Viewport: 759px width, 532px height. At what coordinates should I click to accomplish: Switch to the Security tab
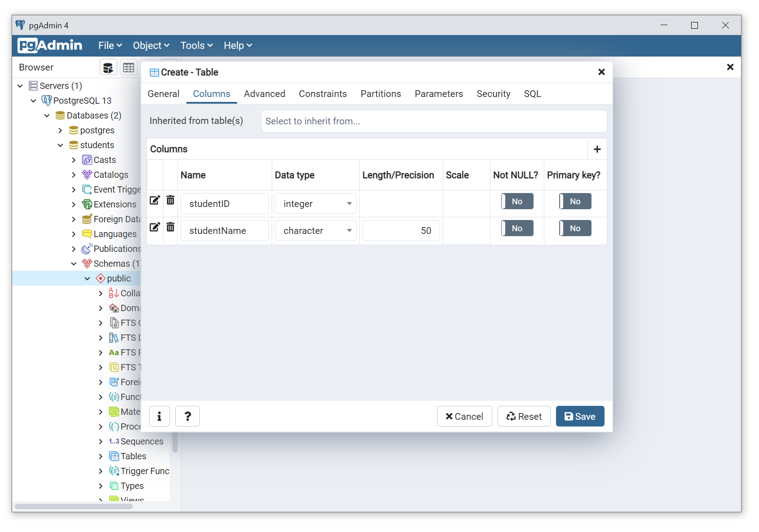pyautogui.click(x=494, y=94)
